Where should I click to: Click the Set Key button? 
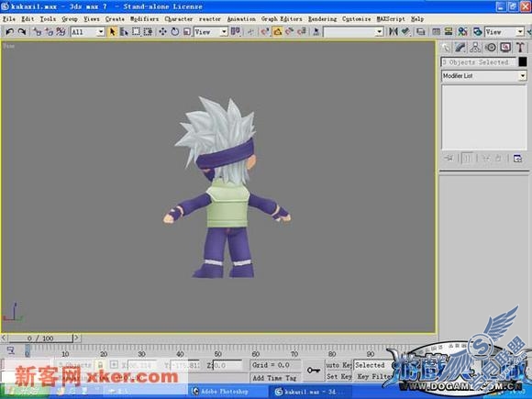(x=338, y=377)
